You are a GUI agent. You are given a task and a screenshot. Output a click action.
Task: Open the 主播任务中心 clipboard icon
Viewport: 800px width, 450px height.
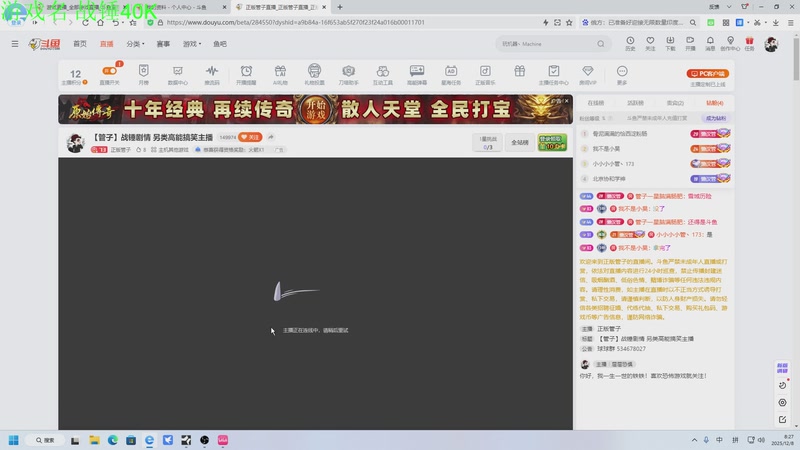(554, 74)
